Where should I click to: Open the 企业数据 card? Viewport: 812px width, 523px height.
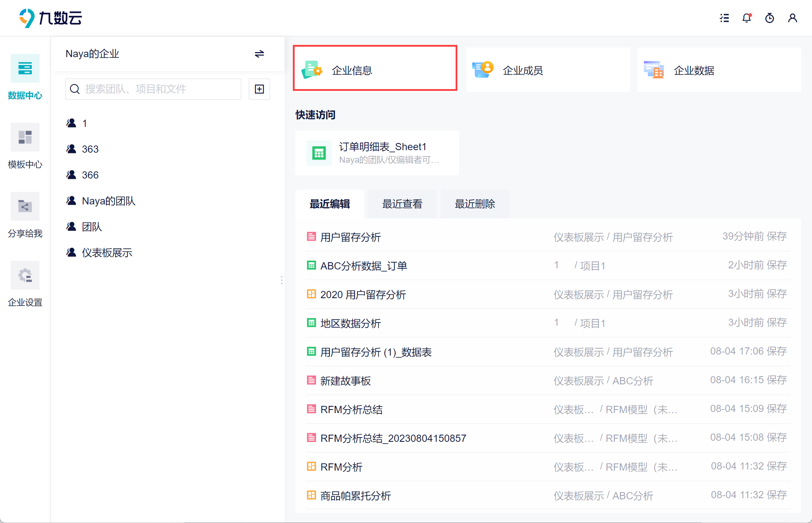coord(719,70)
